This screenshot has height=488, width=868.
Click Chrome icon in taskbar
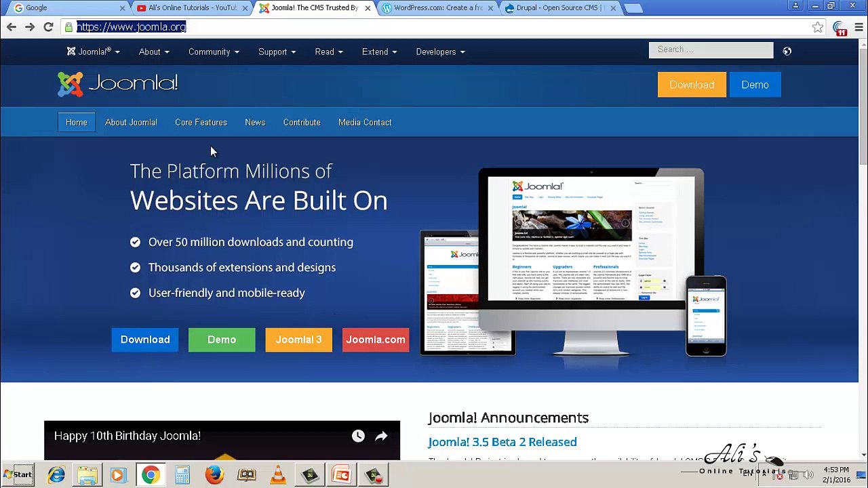[x=151, y=474]
